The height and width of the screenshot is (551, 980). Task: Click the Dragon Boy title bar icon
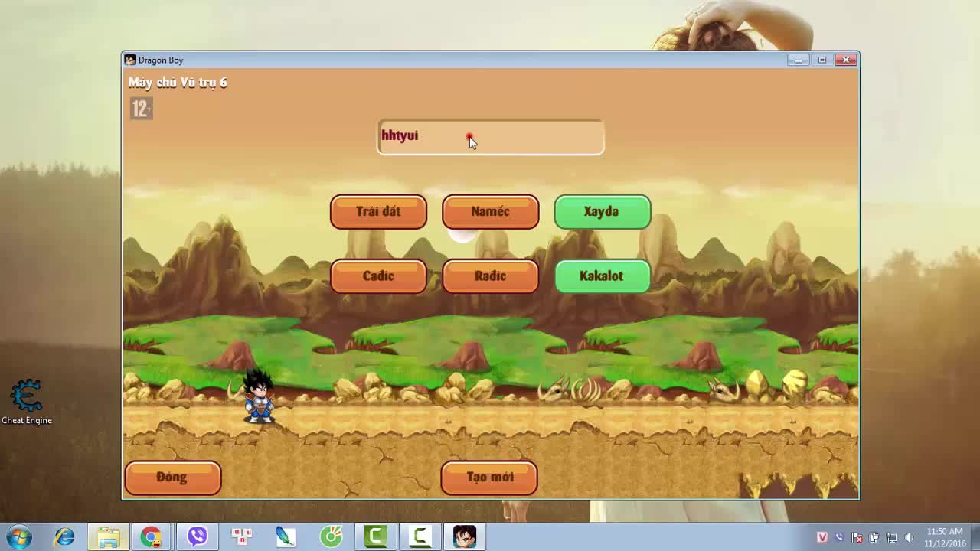tap(130, 60)
